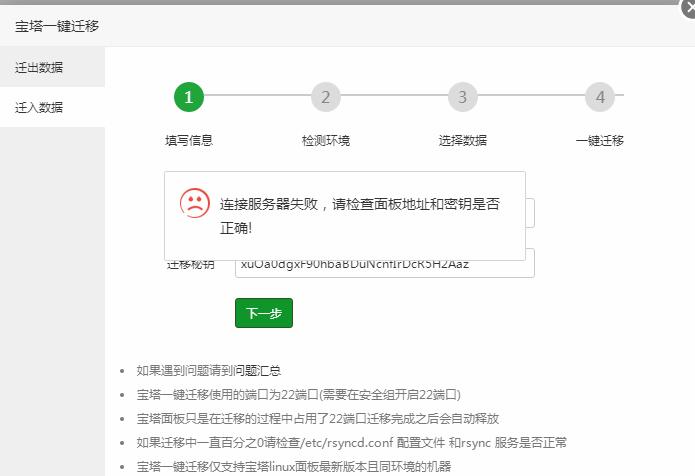The image size is (695, 476).
Task: Click the 宝塔一键迁移 dialog title
Action: tap(57, 26)
